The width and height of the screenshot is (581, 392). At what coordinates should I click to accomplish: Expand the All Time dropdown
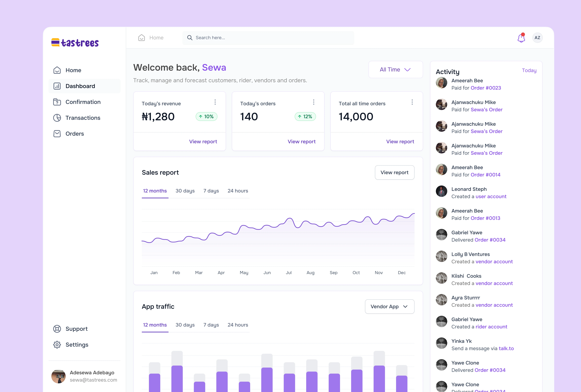click(395, 70)
